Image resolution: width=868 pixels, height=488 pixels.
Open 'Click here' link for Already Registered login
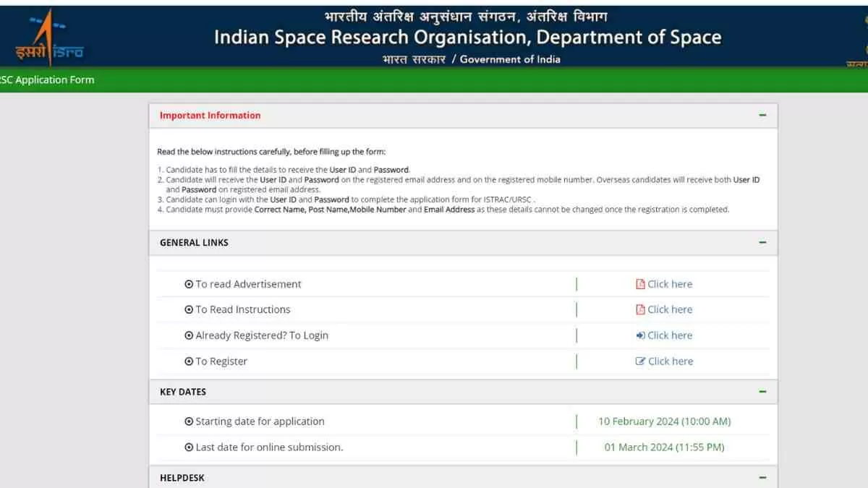670,335
